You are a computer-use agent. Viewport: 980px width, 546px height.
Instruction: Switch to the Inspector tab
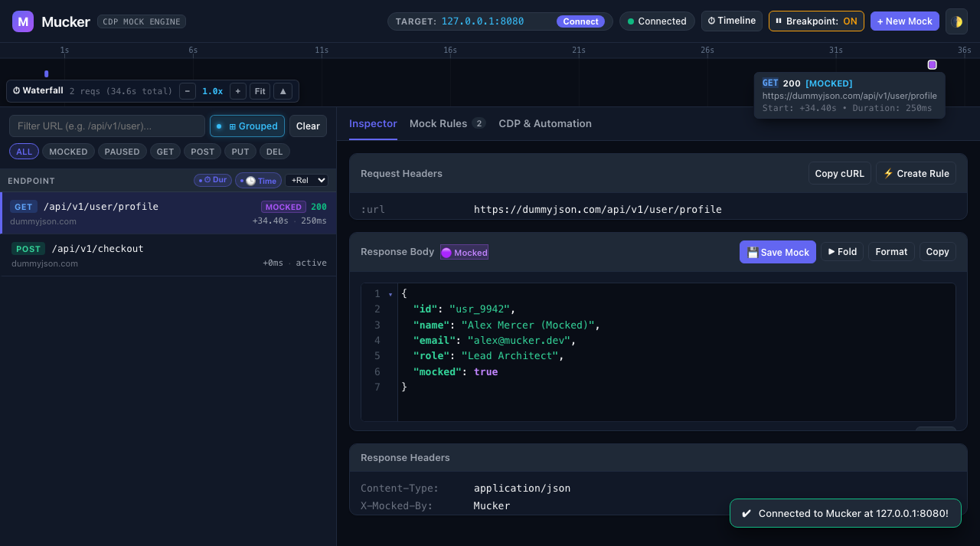click(x=373, y=123)
